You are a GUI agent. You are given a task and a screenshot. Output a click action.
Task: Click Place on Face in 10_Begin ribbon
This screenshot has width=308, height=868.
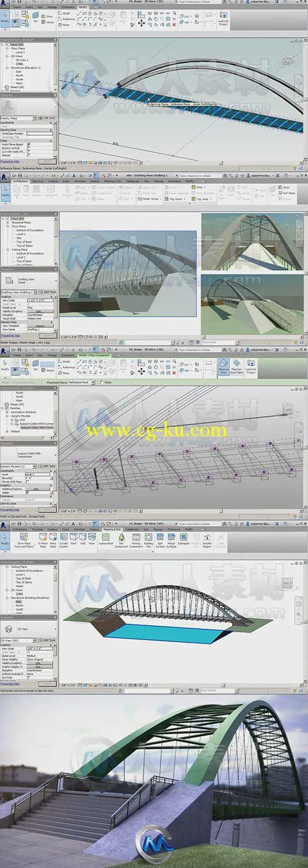[x=224, y=367]
